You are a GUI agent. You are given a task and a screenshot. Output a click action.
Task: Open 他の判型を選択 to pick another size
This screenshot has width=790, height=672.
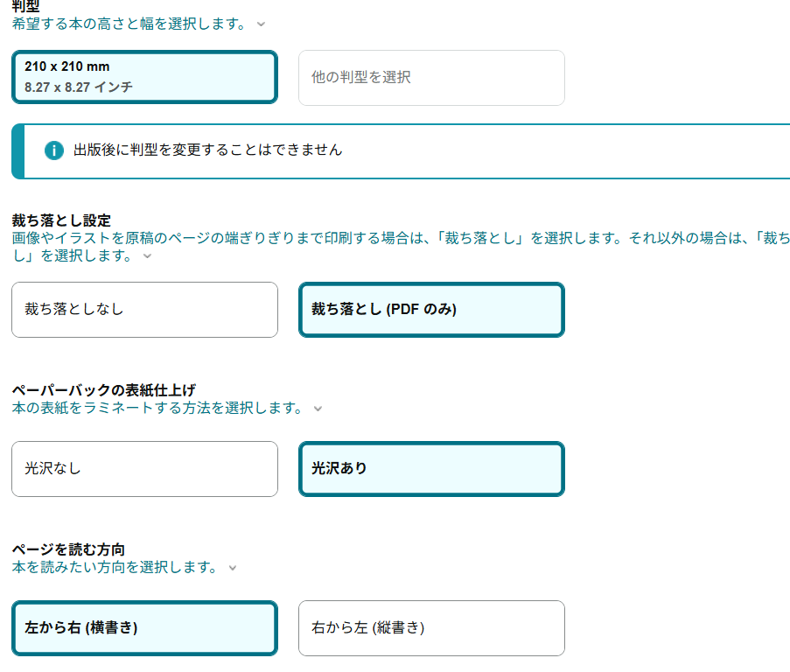431,78
